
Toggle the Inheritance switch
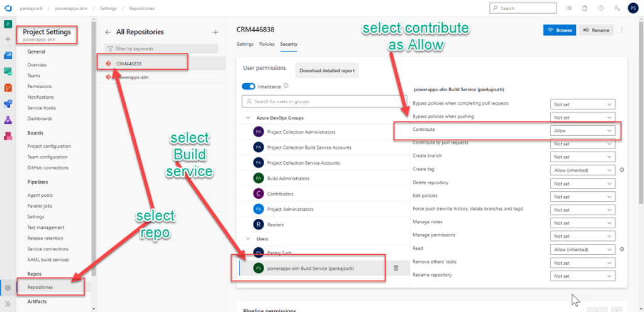(x=248, y=86)
